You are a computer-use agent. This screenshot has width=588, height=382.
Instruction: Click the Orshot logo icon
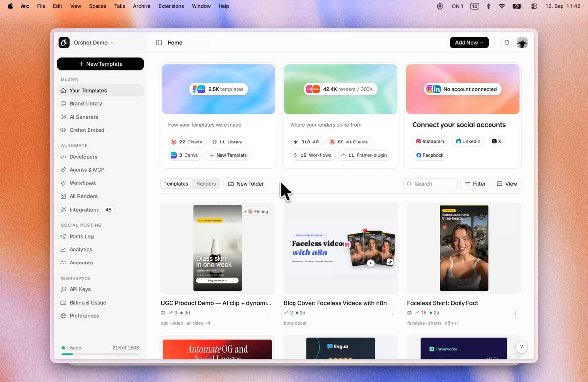pyautogui.click(x=64, y=43)
